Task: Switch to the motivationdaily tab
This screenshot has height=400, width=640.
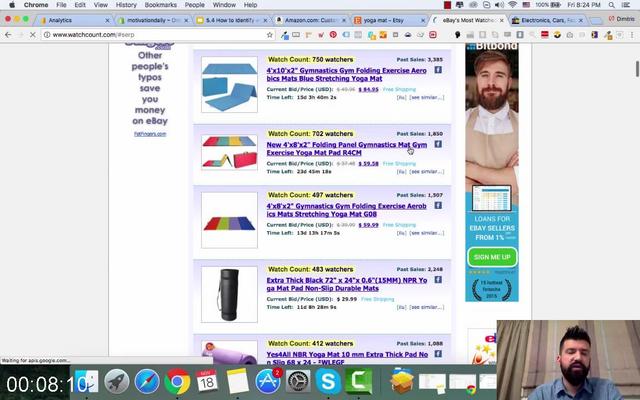Action: pyautogui.click(x=152, y=20)
